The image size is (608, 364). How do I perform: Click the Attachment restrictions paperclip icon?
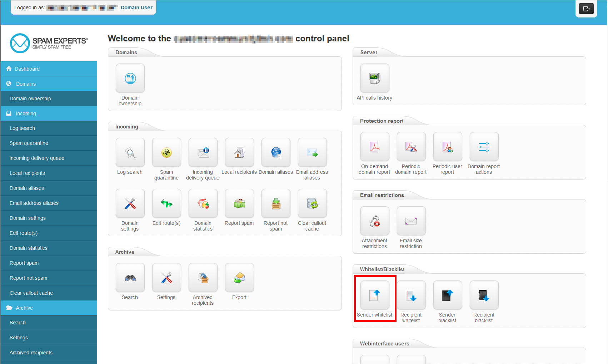[374, 221]
